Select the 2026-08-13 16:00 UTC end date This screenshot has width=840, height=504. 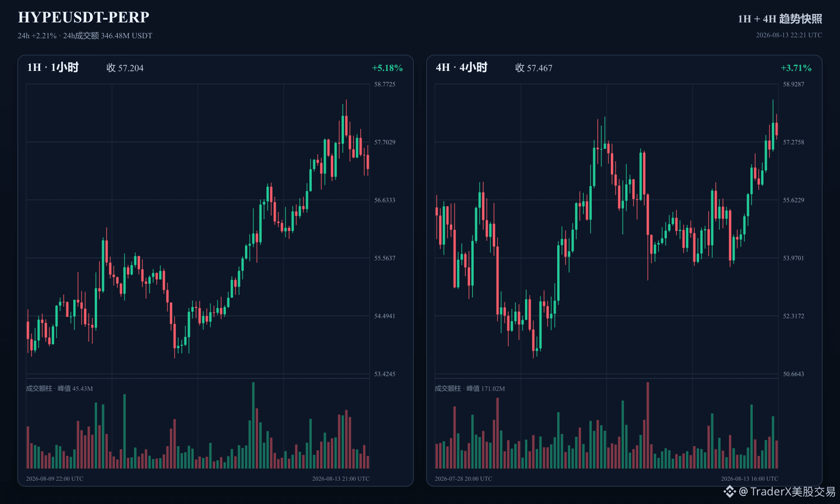coord(749,478)
